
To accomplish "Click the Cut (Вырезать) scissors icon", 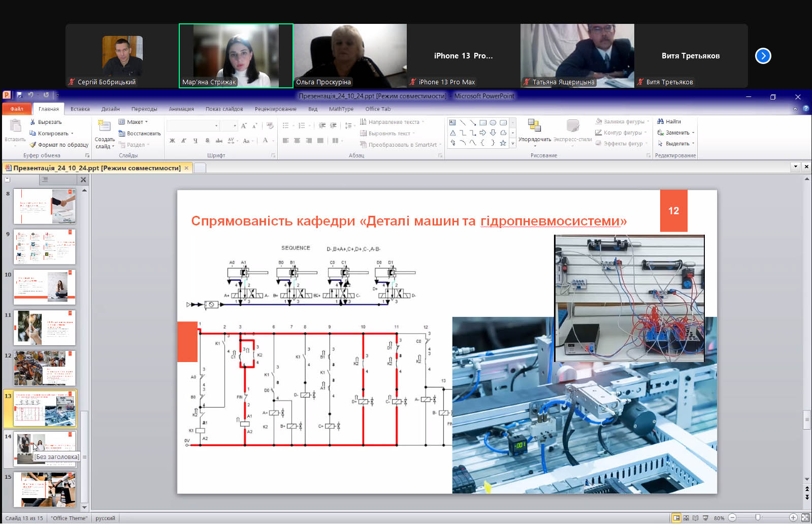I will pyautogui.click(x=33, y=122).
